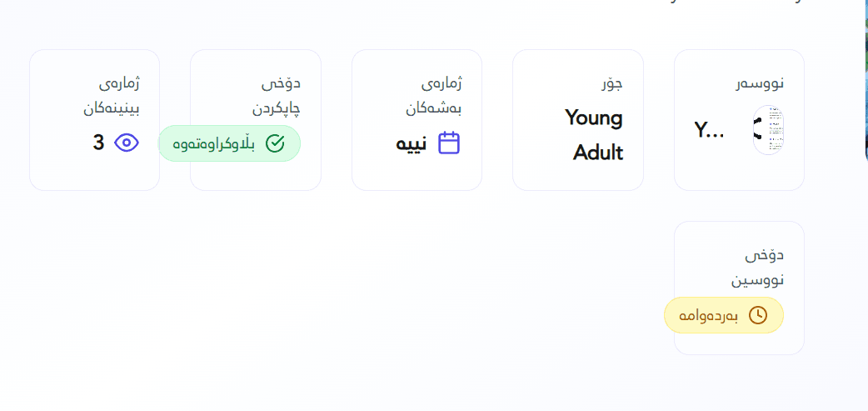Click the نییە text beside calendar
Viewport: 868px width, 411px height.
click(412, 143)
